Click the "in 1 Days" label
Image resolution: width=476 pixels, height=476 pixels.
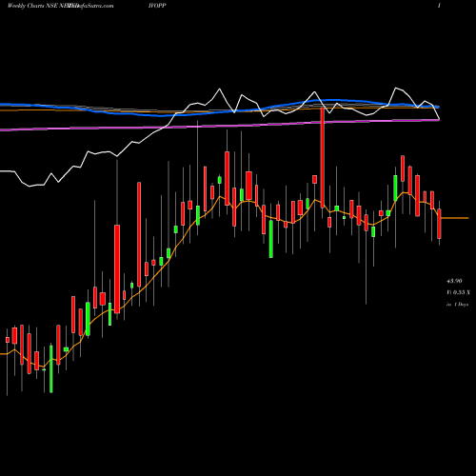(x=457, y=304)
